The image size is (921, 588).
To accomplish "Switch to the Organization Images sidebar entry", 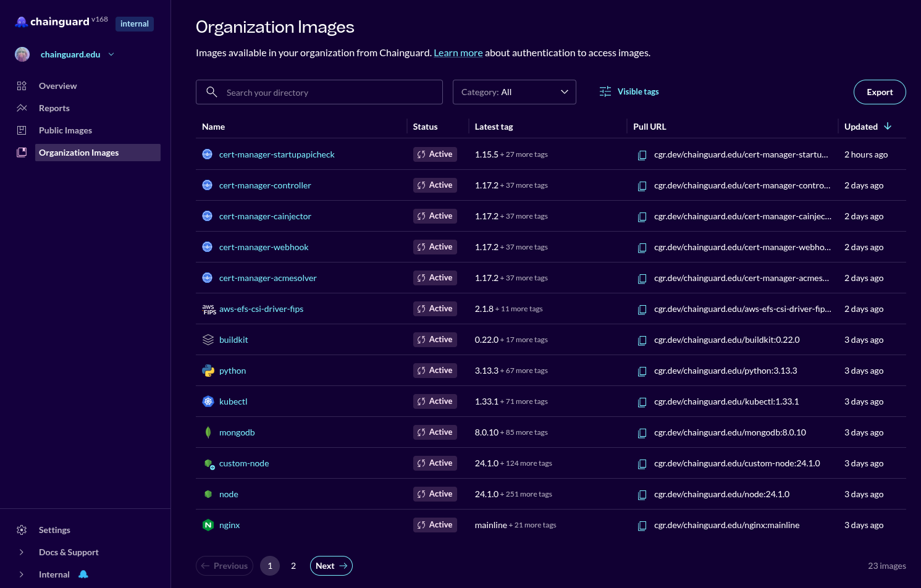I will pyautogui.click(x=78, y=152).
